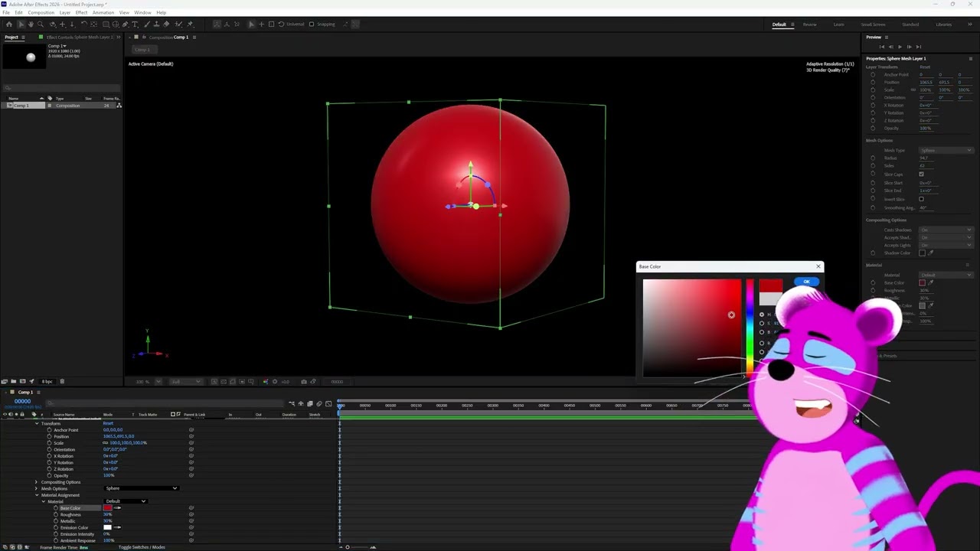Toggle the Snapping checkbox
This screenshot has height=551, width=980.
click(x=312, y=24)
